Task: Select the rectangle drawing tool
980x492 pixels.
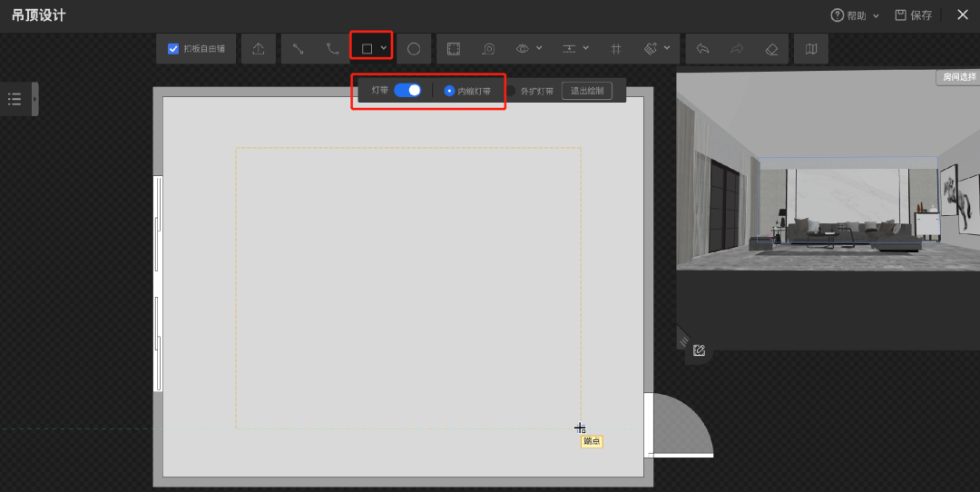Action: (x=367, y=49)
